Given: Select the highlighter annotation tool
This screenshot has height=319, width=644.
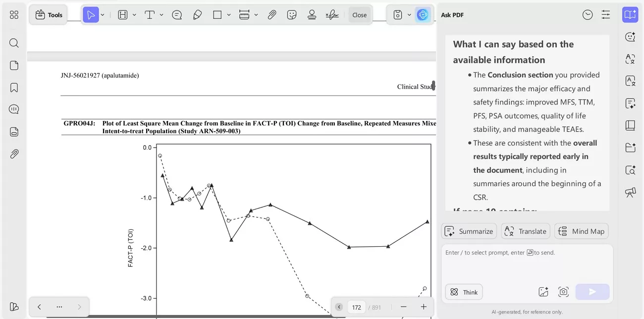Looking at the screenshot, I should point(197,14).
